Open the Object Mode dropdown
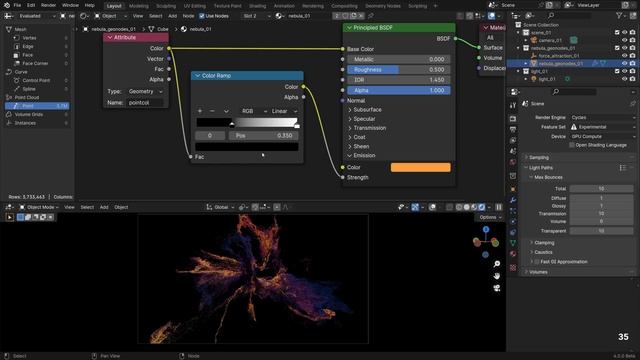The image size is (640, 360). pyautogui.click(x=39, y=207)
